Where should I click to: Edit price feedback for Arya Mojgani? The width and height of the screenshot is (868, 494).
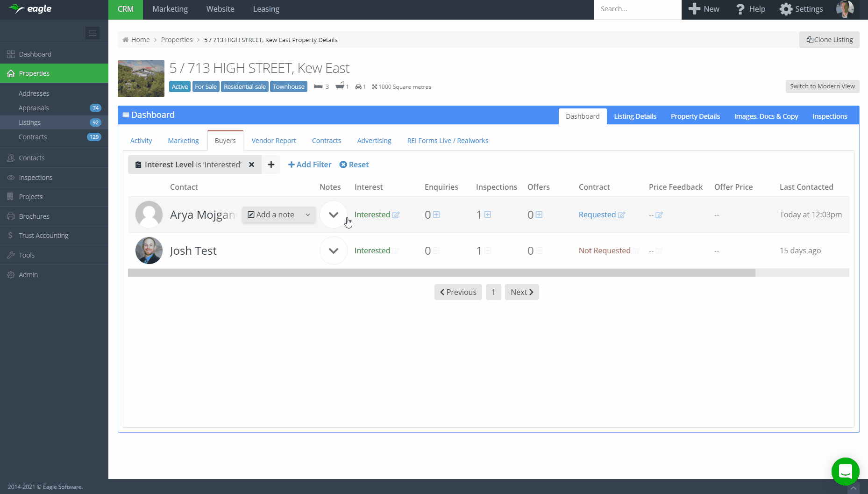pos(659,215)
